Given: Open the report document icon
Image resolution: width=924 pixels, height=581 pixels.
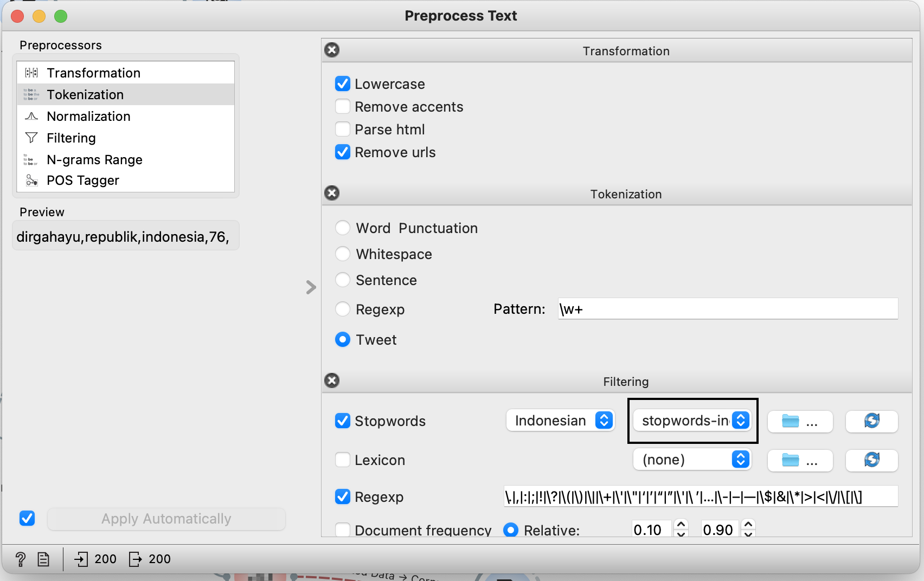Looking at the screenshot, I should point(43,559).
